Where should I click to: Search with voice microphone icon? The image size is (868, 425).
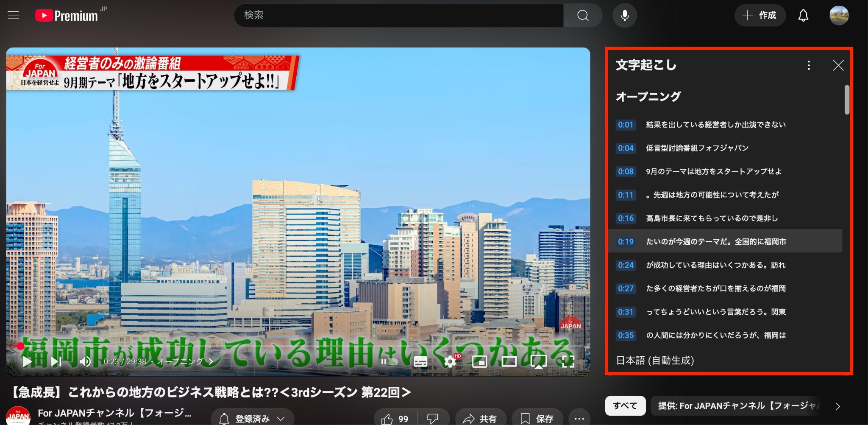pyautogui.click(x=624, y=16)
